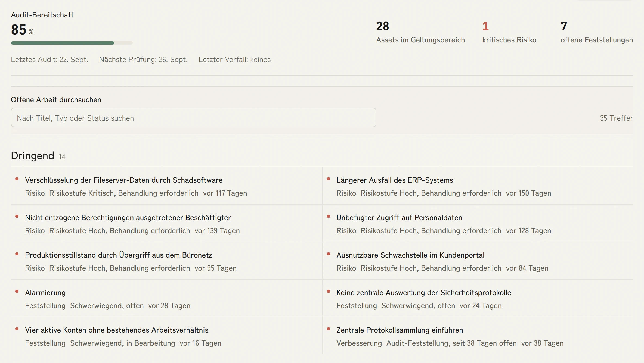Click the red '1 kritisches Risiko' figure
Image resolution: width=644 pixels, height=363 pixels.
[509, 32]
